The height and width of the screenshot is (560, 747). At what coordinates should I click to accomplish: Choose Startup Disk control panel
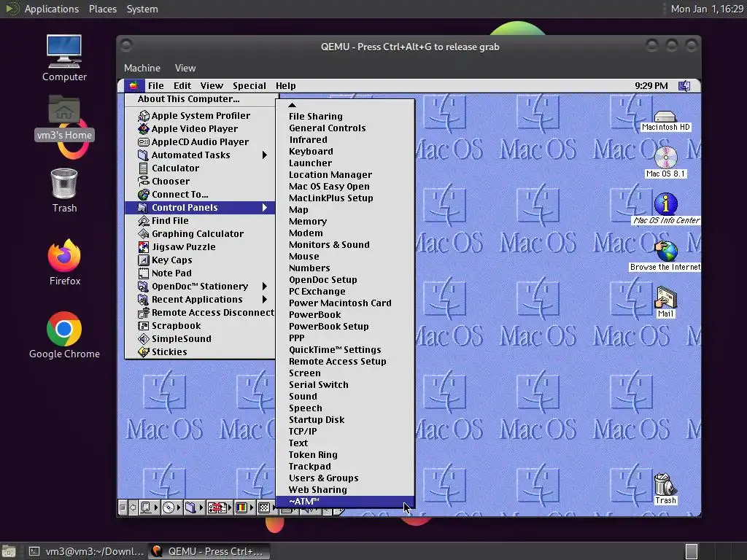(345, 419)
